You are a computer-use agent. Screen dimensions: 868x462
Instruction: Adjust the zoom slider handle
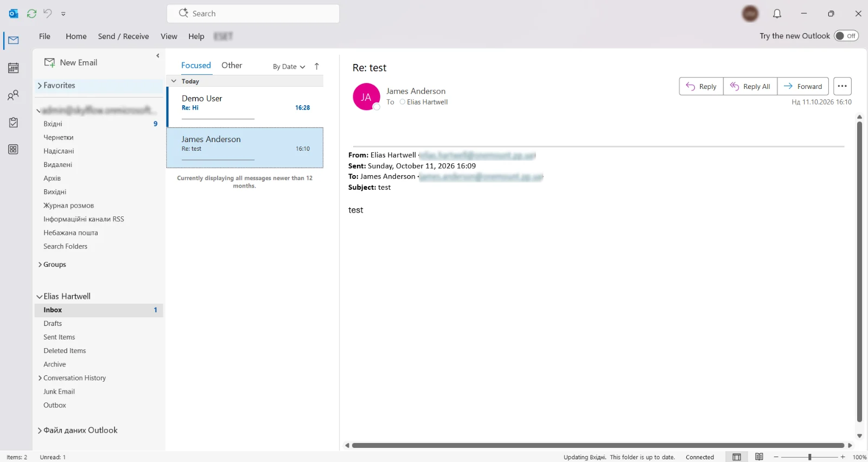point(809,457)
